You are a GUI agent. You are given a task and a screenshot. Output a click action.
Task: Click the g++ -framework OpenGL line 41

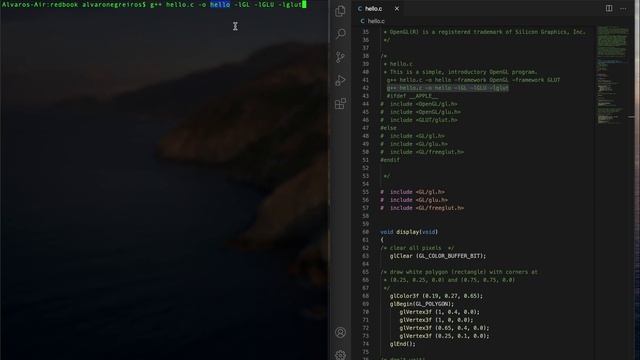point(473,80)
